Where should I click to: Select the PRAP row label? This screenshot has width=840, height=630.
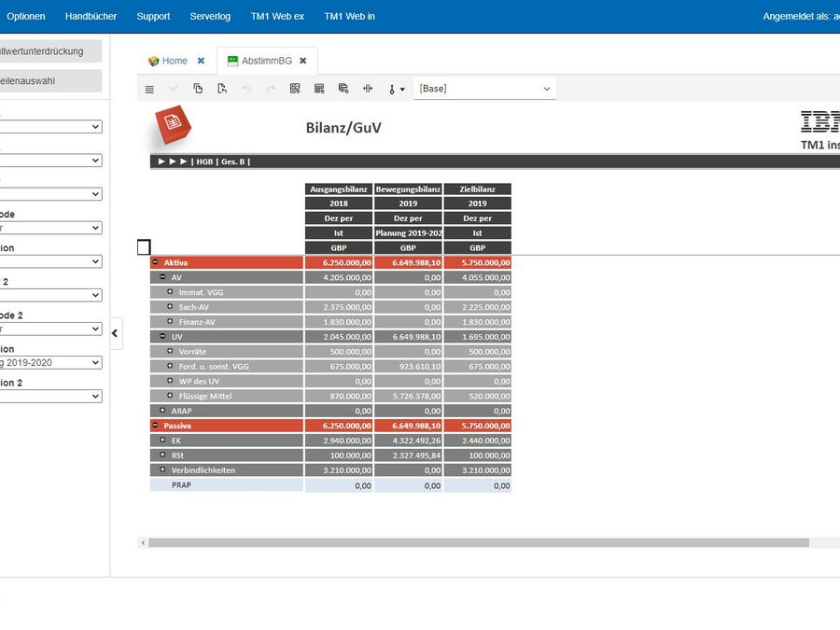coord(181,484)
